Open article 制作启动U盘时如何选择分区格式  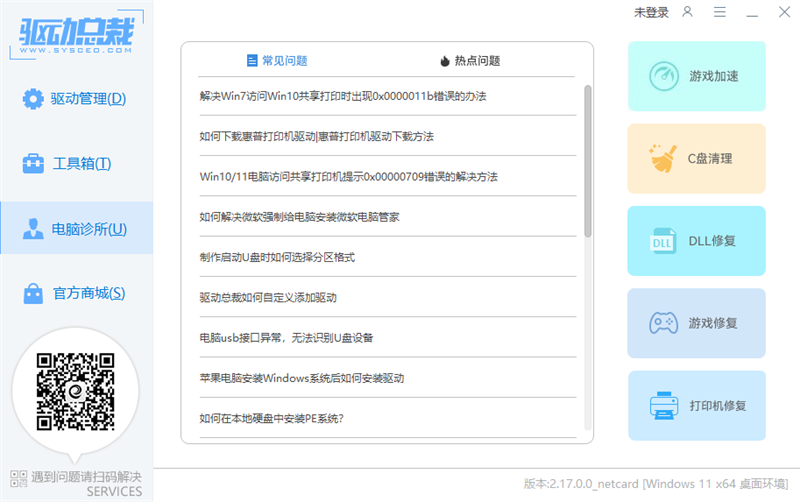tap(277, 257)
